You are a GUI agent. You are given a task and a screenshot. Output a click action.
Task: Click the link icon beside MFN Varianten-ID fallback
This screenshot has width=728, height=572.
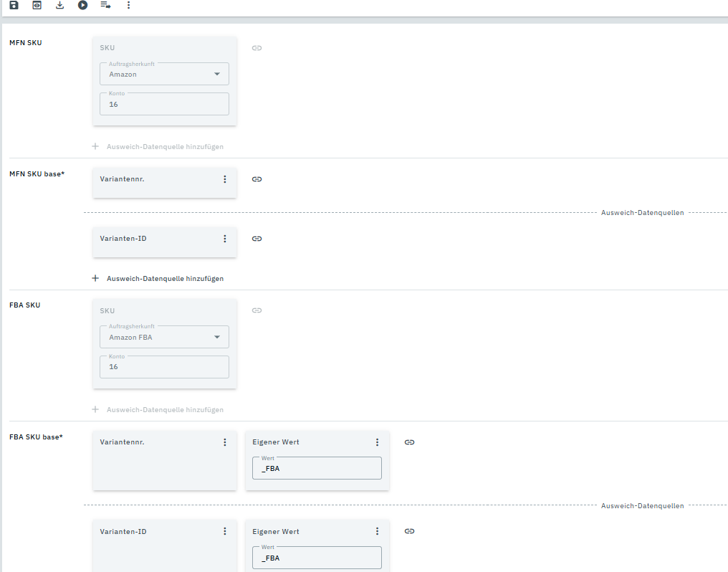[257, 239]
